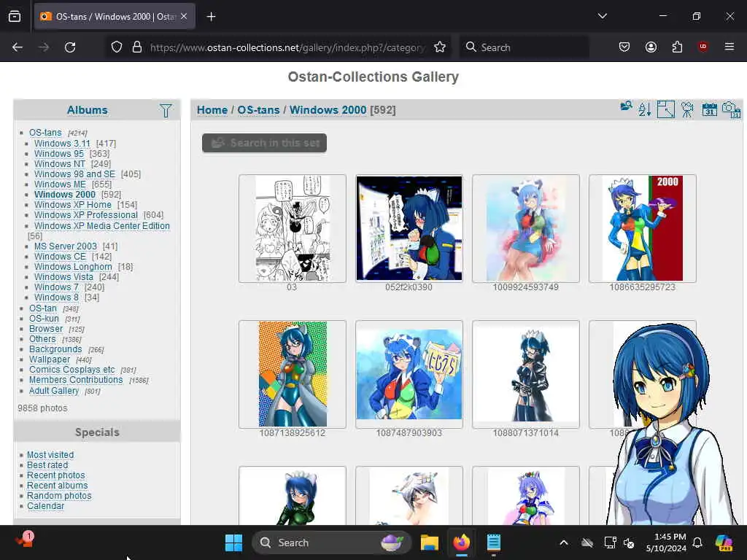747x560 pixels.
Task: Open the Wallpaper album
Action: coord(50,359)
